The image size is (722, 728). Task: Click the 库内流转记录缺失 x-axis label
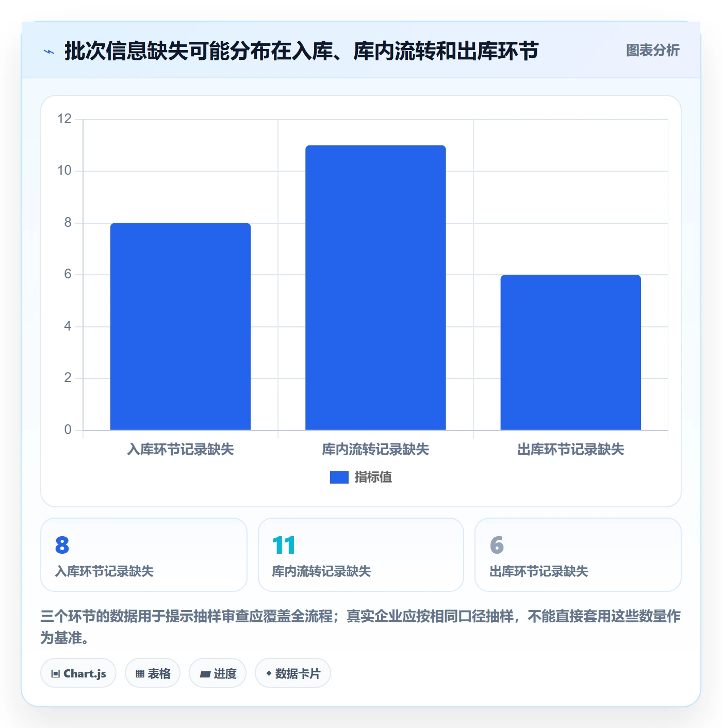(375, 450)
